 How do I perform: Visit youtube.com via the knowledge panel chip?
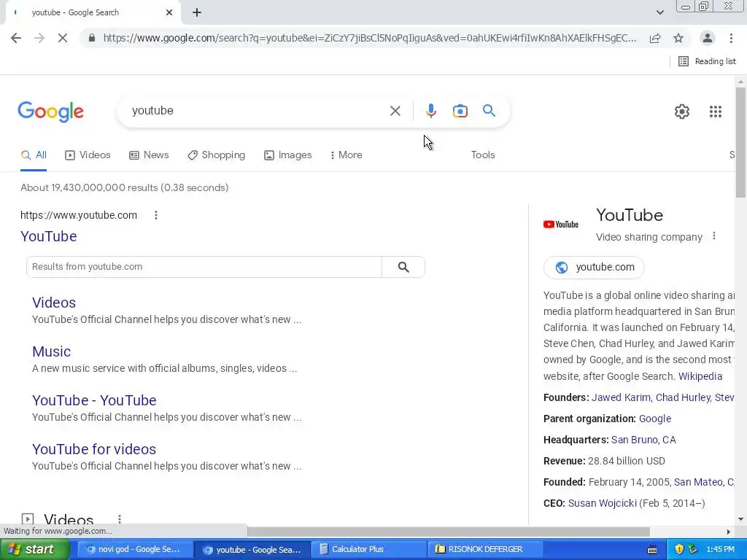click(x=594, y=267)
